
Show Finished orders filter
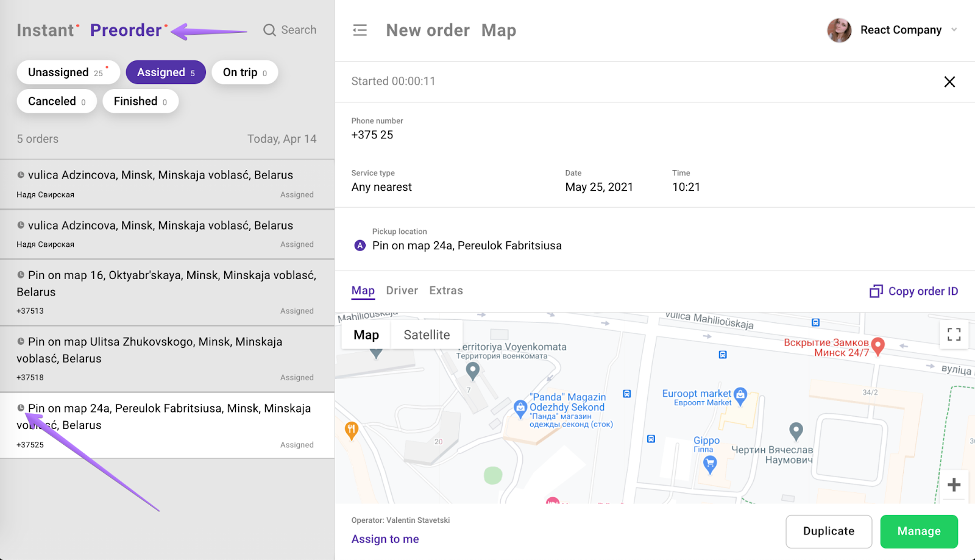click(140, 101)
